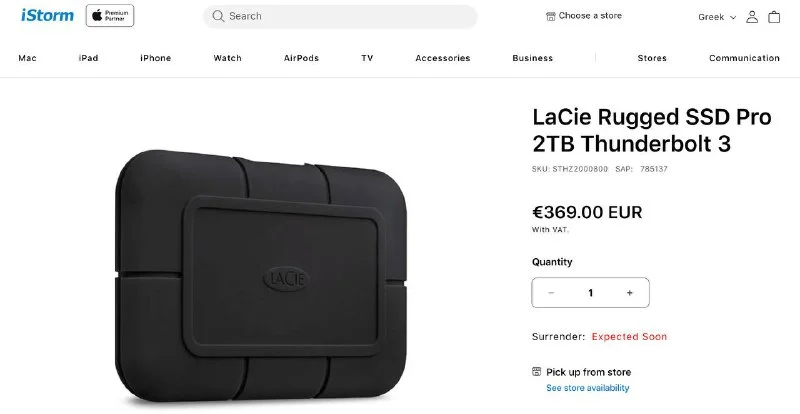
Task: Click the pick up from store icon
Action: pyautogui.click(x=537, y=371)
